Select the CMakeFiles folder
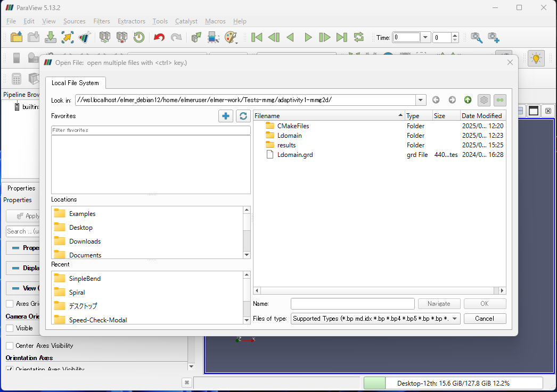The width and height of the screenshot is (557, 392). point(293,126)
